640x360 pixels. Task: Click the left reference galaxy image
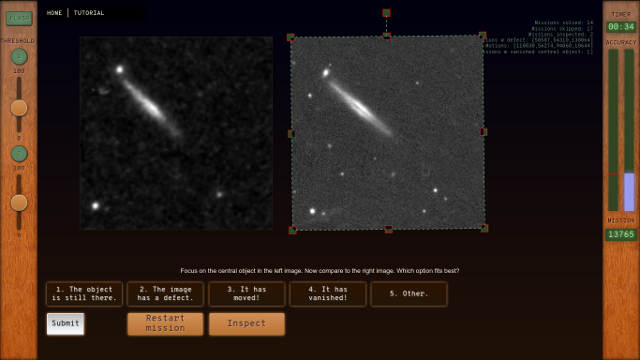pos(176,133)
